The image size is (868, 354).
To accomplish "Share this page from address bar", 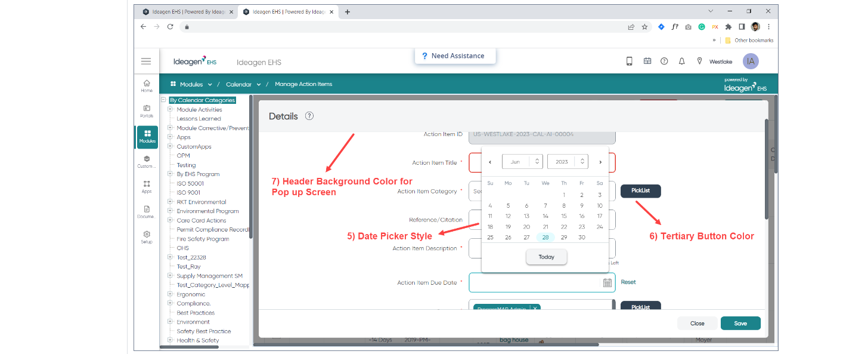I will coord(631,27).
